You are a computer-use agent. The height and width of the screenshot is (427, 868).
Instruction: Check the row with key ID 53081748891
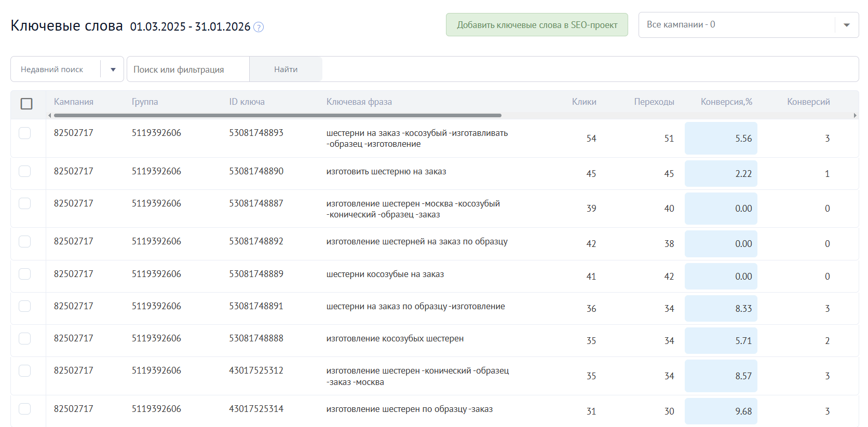point(24,306)
